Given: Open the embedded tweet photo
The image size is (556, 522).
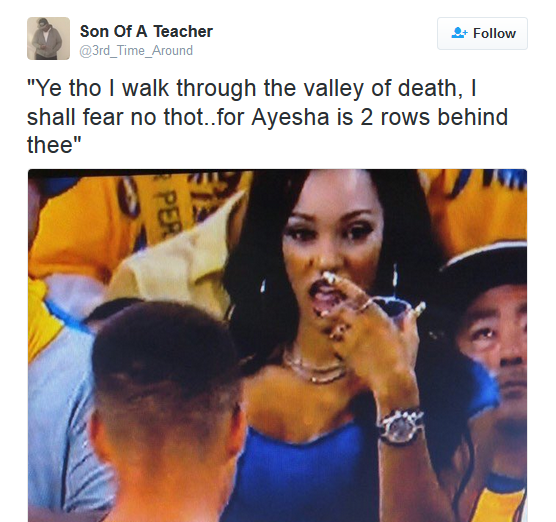Looking at the screenshot, I should coord(277,345).
